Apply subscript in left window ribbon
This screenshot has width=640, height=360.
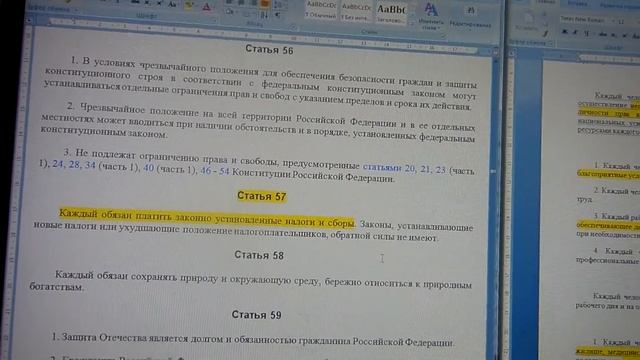[x=147, y=3]
